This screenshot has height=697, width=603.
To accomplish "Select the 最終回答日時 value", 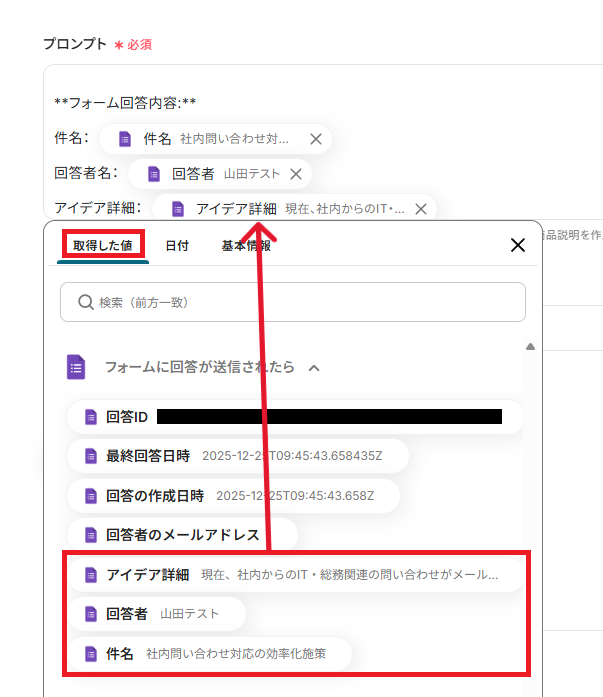I will point(238,456).
